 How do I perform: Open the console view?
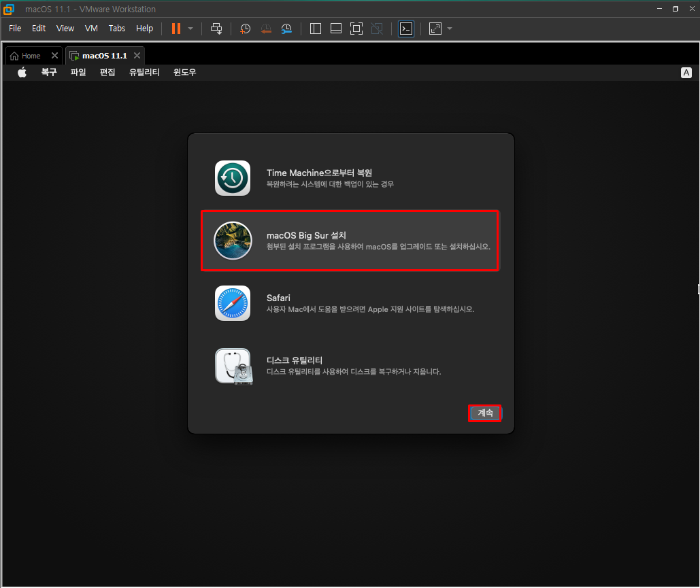click(406, 29)
